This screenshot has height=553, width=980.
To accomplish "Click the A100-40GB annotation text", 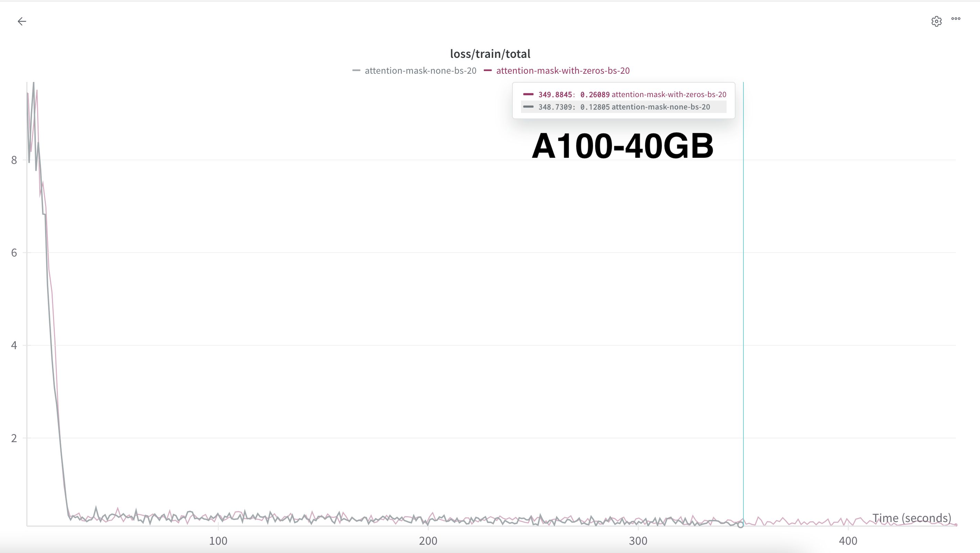I will tap(622, 146).
